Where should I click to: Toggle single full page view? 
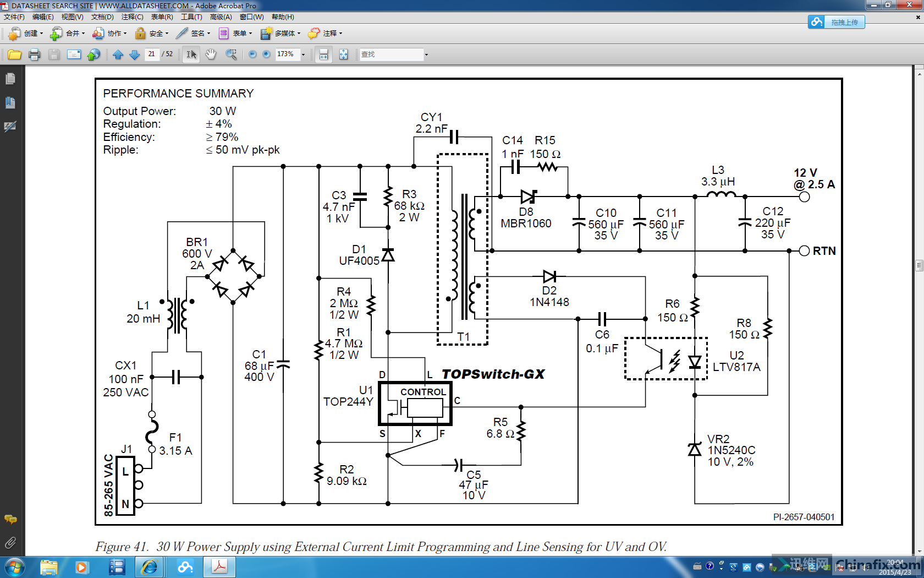coord(343,54)
